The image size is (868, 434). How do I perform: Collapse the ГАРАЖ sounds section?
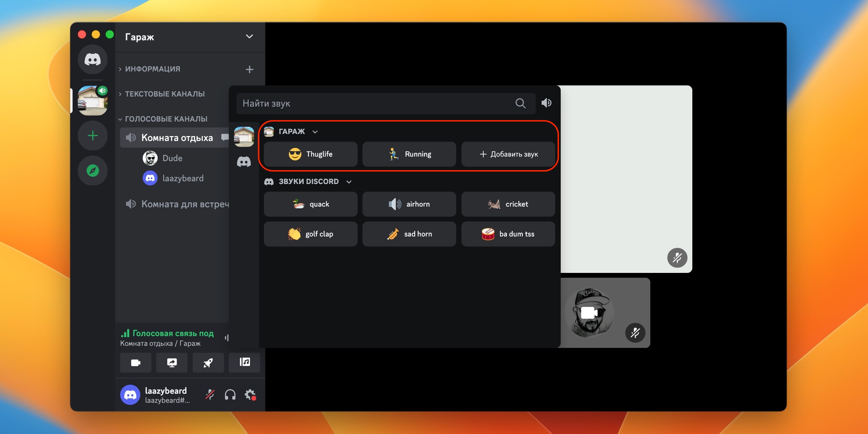tap(315, 132)
